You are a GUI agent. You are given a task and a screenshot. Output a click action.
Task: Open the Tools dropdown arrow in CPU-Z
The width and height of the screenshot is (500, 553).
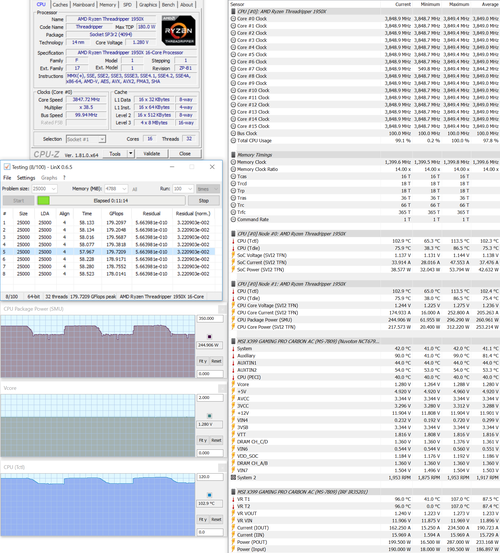(130, 153)
